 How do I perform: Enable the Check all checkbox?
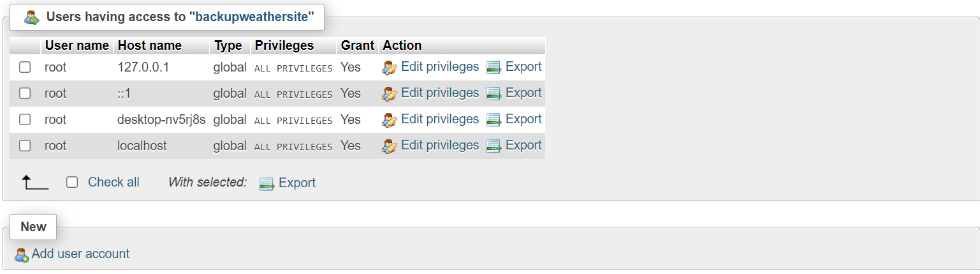(x=72, y=182)
